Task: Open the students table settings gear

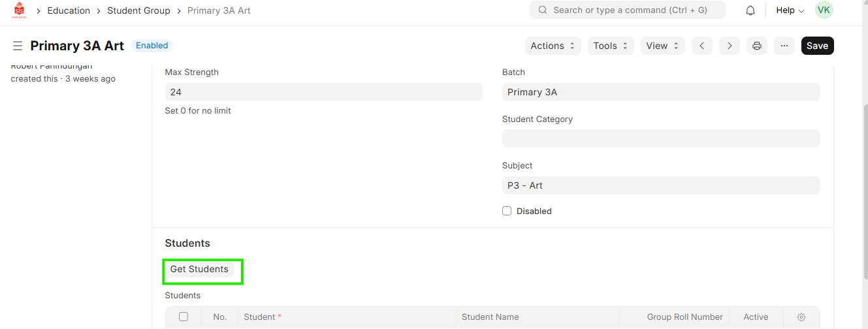Action: coord(801,317)
